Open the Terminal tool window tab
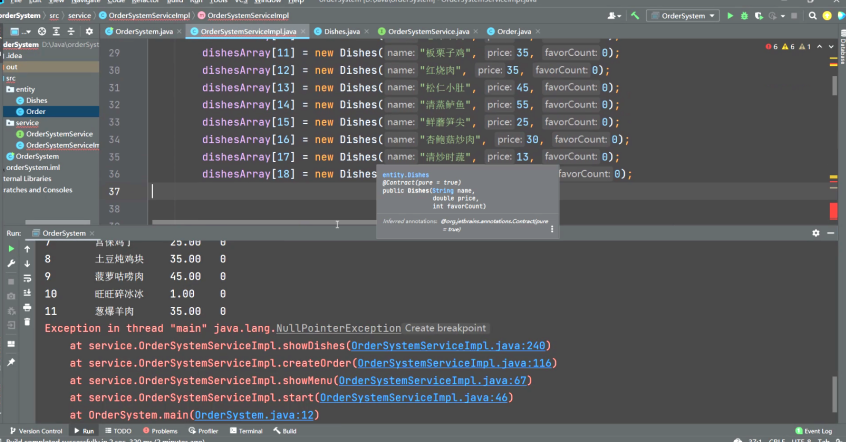The width and height of the screenshot is (846, 442). 245,431
